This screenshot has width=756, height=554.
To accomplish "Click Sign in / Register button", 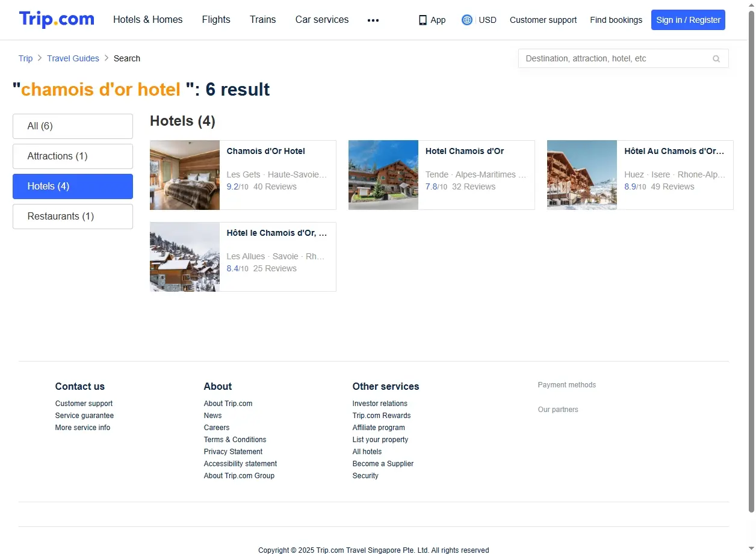I will click(688, 20).
